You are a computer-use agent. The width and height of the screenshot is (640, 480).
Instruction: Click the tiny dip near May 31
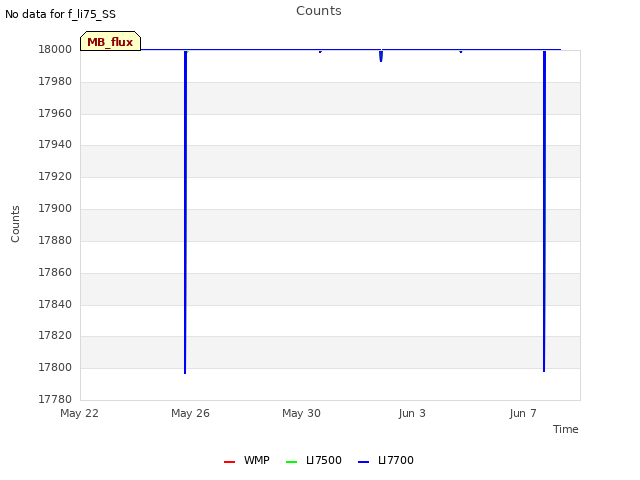[320, 51]
